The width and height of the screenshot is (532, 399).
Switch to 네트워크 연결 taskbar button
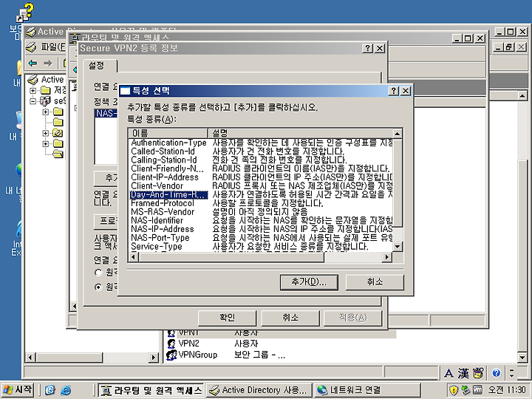pyautogui.click(x=367, y=390)
